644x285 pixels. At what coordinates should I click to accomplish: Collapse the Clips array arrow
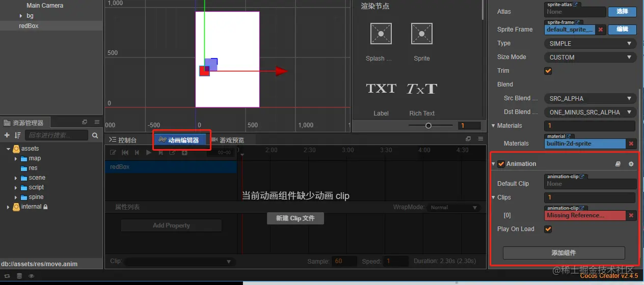click(x=493, y=197)
